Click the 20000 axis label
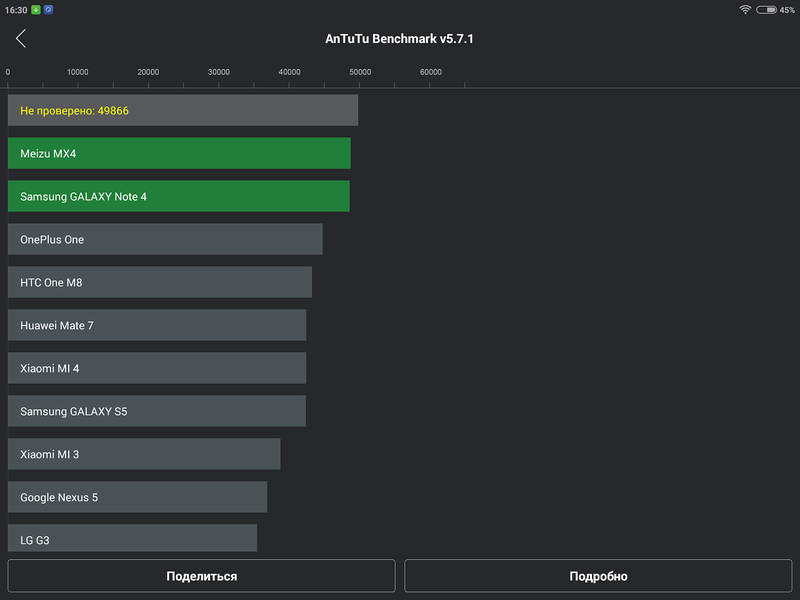Image resolution: width=800 pixels, height=600 pixels. click(x=148, y=72)
